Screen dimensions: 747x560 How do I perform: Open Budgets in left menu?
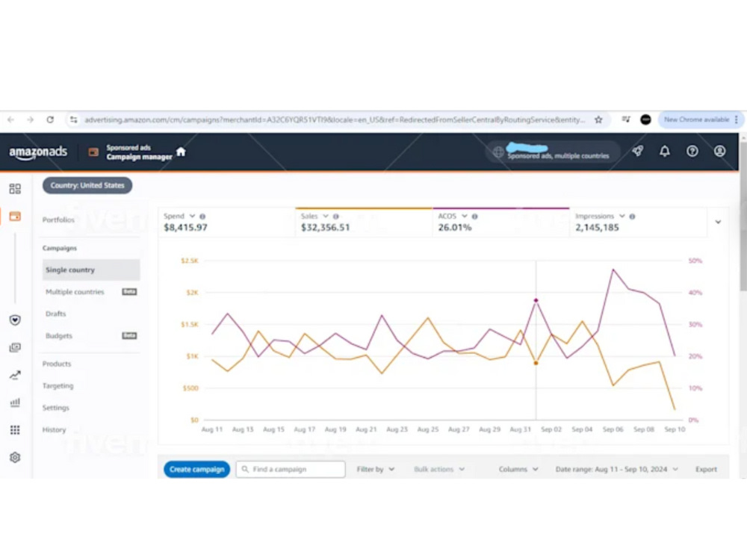(59, 336)
